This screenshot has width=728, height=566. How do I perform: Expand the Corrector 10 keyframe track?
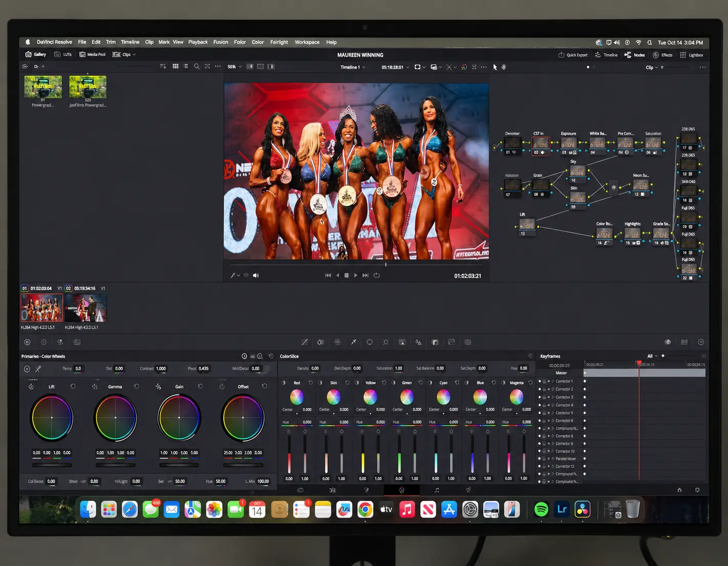point(553,451)
